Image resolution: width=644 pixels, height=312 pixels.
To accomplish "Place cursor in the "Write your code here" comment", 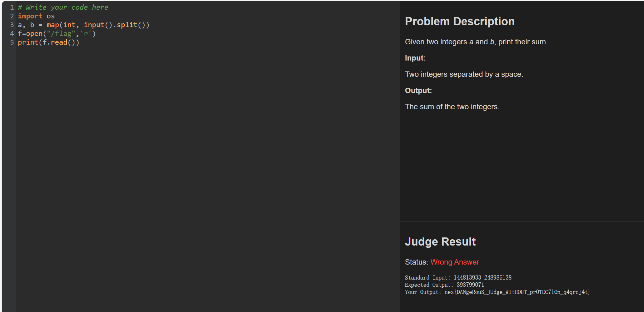I will pos(67,7).
